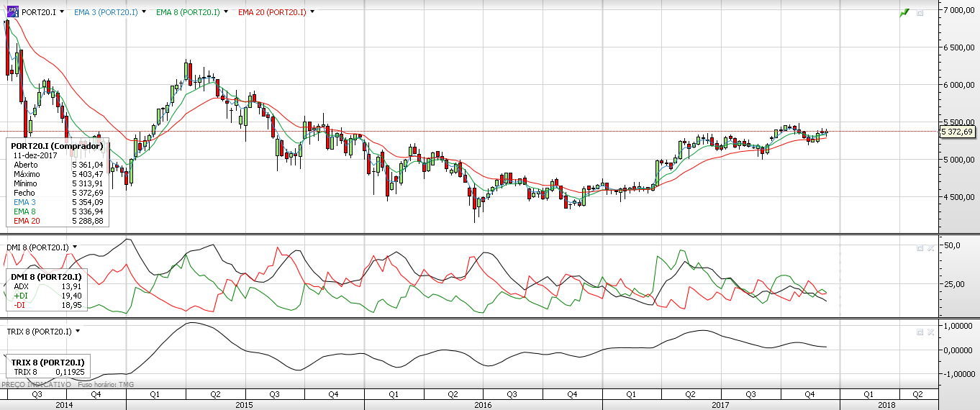Click the 2015 year label on timeline
The width and height of the screenshot is (980, 410).
click(x=244, y=405)
